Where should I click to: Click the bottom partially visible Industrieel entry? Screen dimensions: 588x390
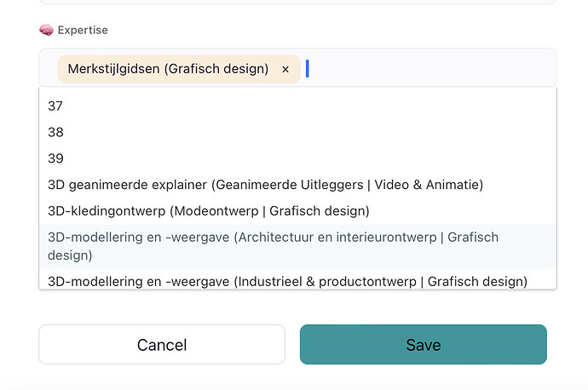297,279
